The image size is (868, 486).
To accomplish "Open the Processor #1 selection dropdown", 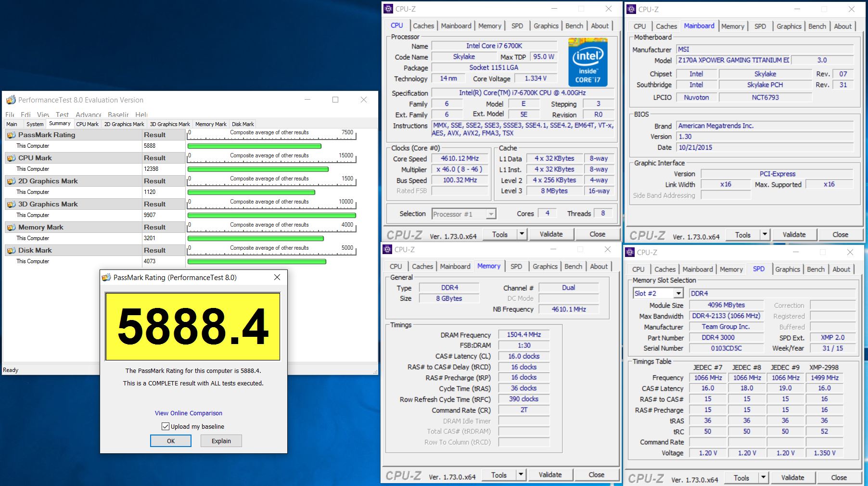I will [491, 214].
